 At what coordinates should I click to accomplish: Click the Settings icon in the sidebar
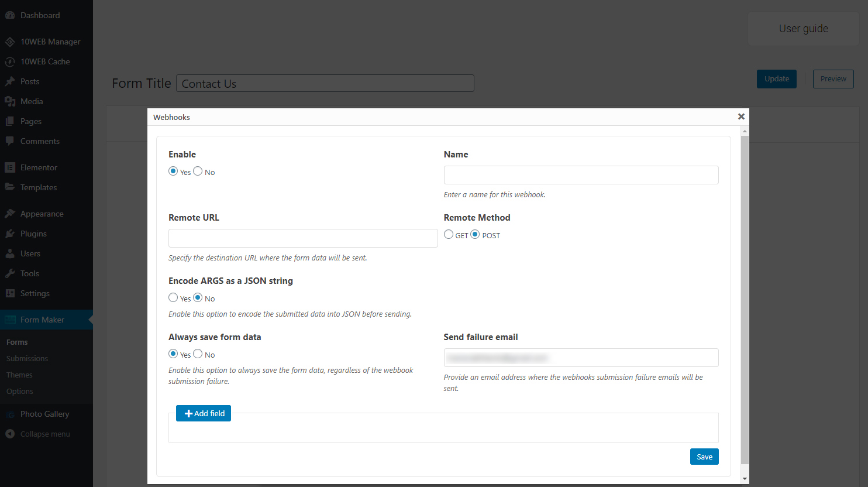click(x=10, y=293)
